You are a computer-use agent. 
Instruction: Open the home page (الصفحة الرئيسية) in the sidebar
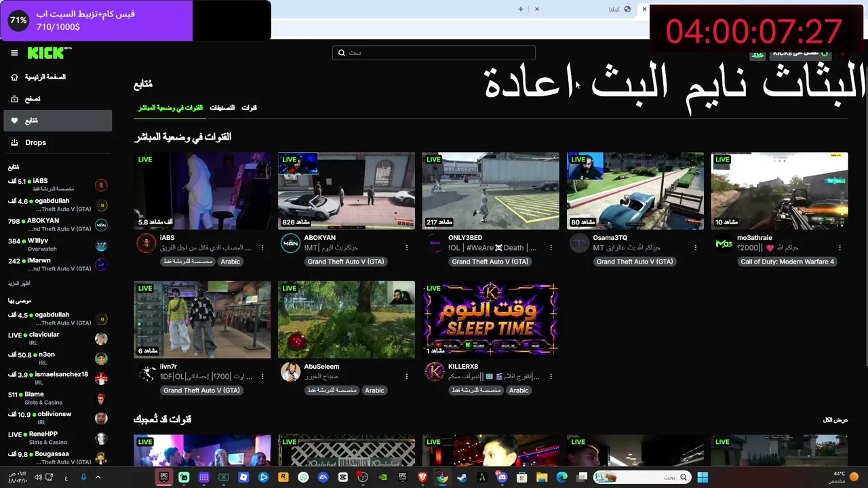click(x=58, y=77)
